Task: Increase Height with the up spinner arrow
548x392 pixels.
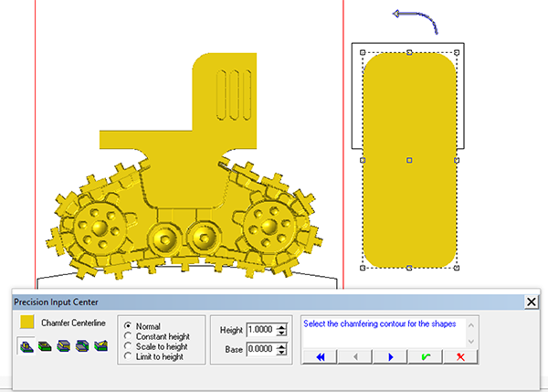Action: point(281,327)
